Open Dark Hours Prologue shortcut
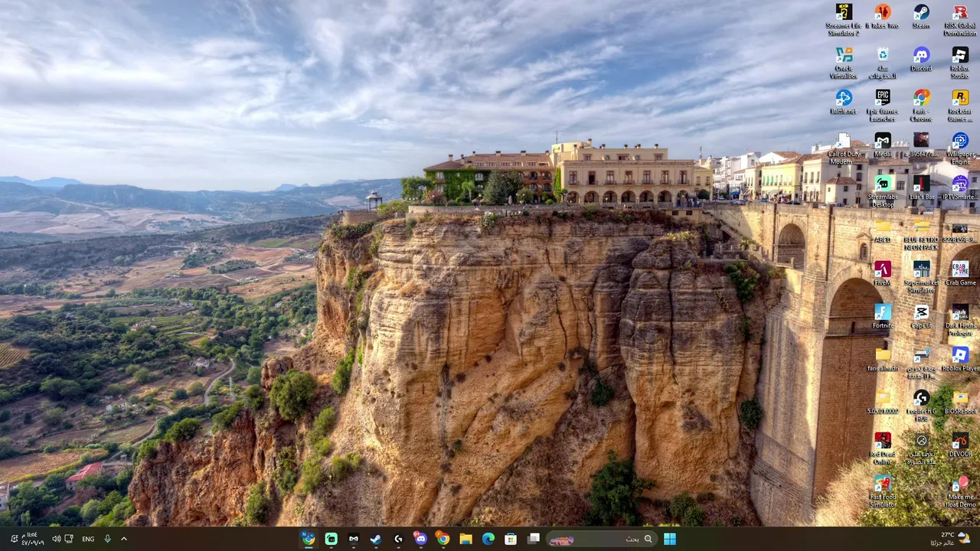This screenshot has width=980, height=551. click(x=960, y=319)
